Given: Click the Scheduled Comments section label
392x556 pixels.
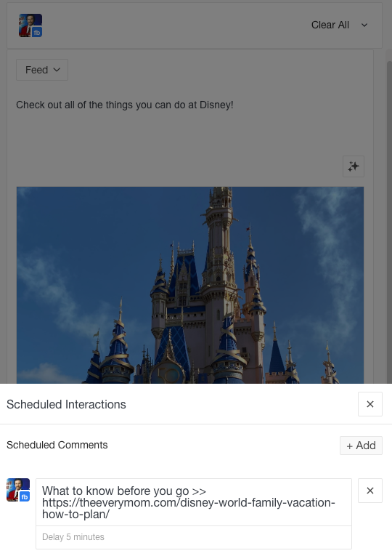Looking at the screenshot, I should [57, 445].
